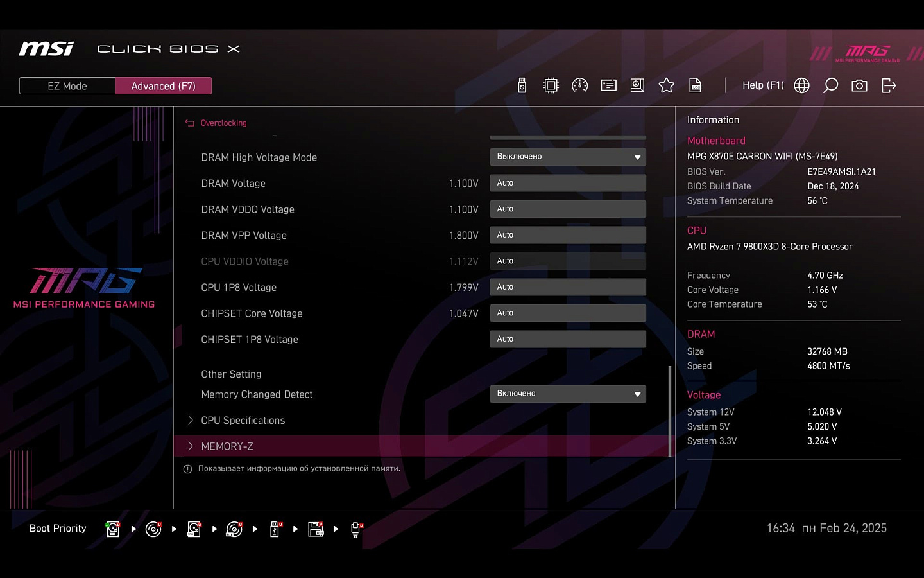
Task: Select the USB hard disk boot icon
Action: tap(194, 529)
